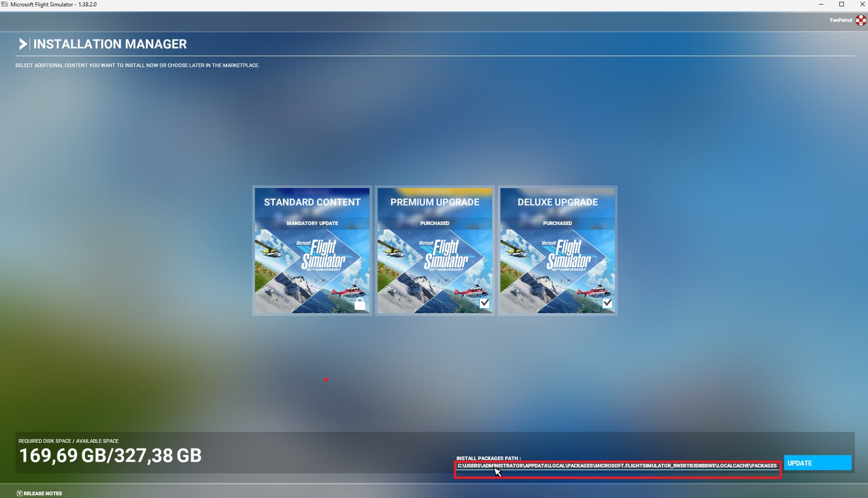This screenshot has height=498, width=868.
Task: Minimize the Flight Simulator window
Action: [x=821, y=5]
